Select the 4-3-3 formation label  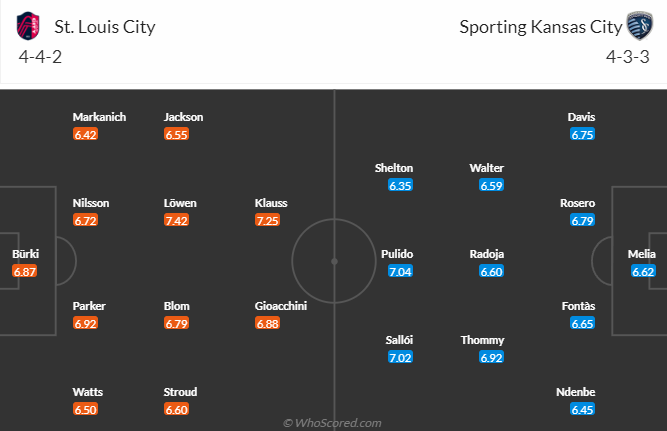(x=628, y=57)
